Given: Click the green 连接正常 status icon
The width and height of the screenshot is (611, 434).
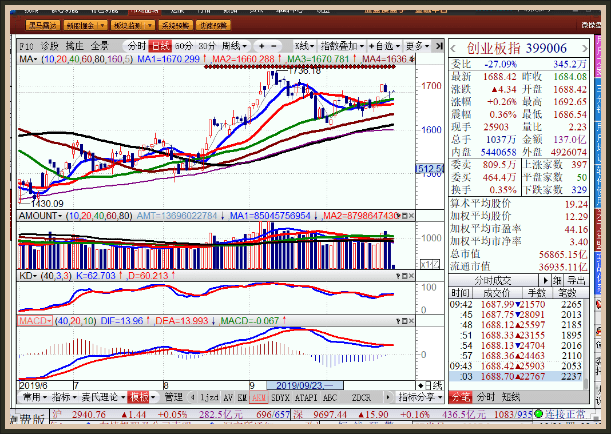Looking at the screenshot, I should click(x=539, y=414).
